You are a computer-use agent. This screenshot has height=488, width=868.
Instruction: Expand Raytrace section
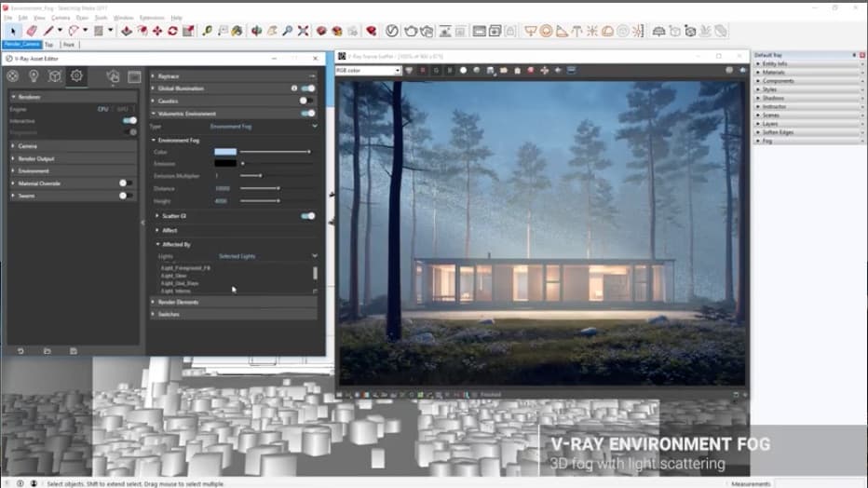(x=234, y=76)
